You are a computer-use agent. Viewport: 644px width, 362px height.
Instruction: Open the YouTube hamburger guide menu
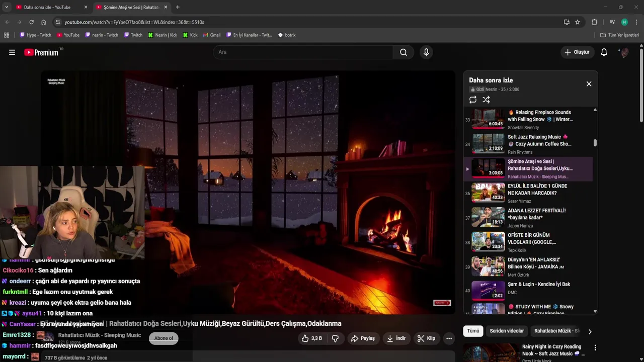point(12,52)
